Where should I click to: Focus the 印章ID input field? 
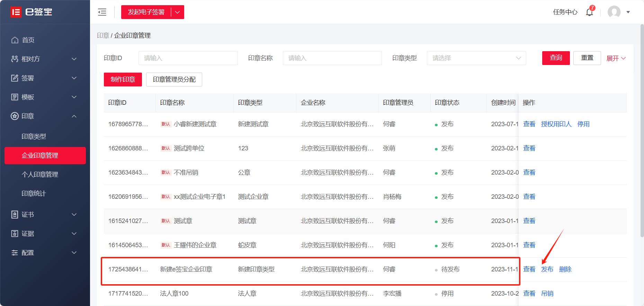(x=188, y=58)
